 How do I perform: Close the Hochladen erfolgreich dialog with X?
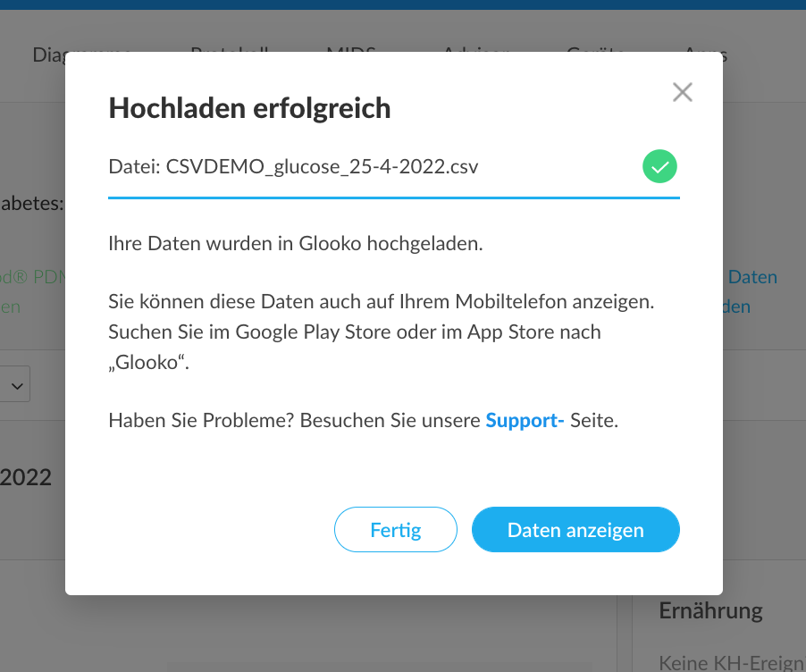pyautogui.click(x=682, y=93)
